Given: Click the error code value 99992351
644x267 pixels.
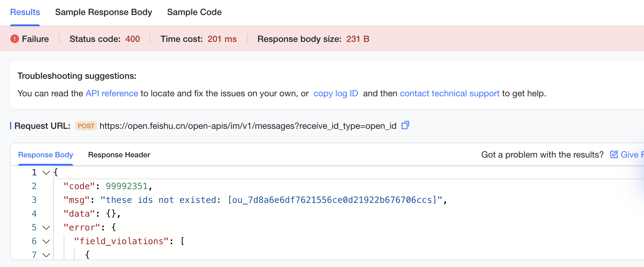Looking at the screenshot, I should pyautogui.click(x=126, y=186).
